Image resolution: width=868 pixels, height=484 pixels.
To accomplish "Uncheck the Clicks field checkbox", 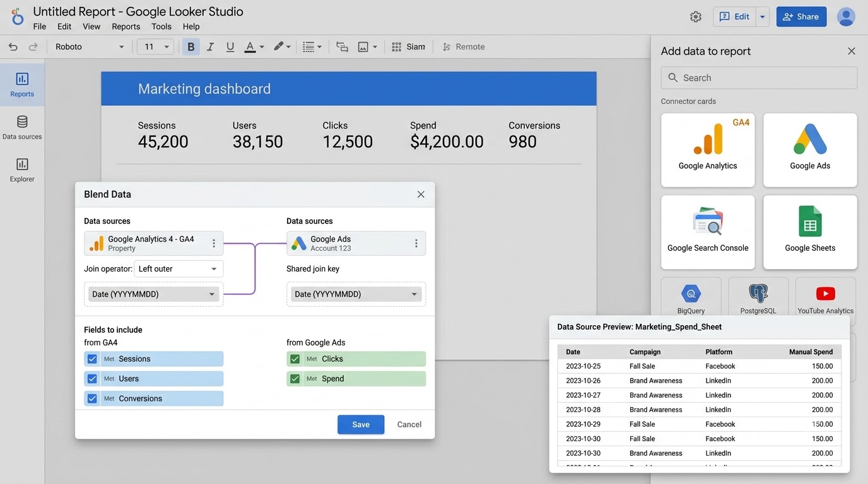I will (295, 359).
